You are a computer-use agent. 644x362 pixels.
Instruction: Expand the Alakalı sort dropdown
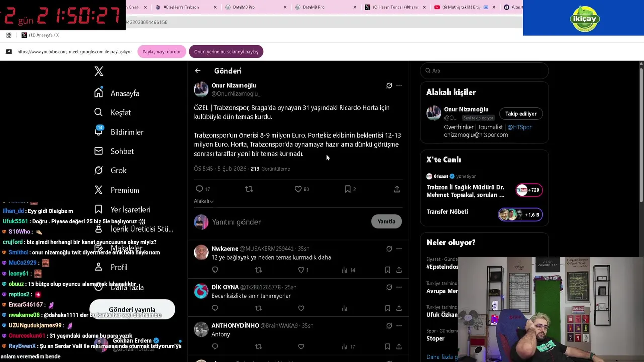point(204,201)
